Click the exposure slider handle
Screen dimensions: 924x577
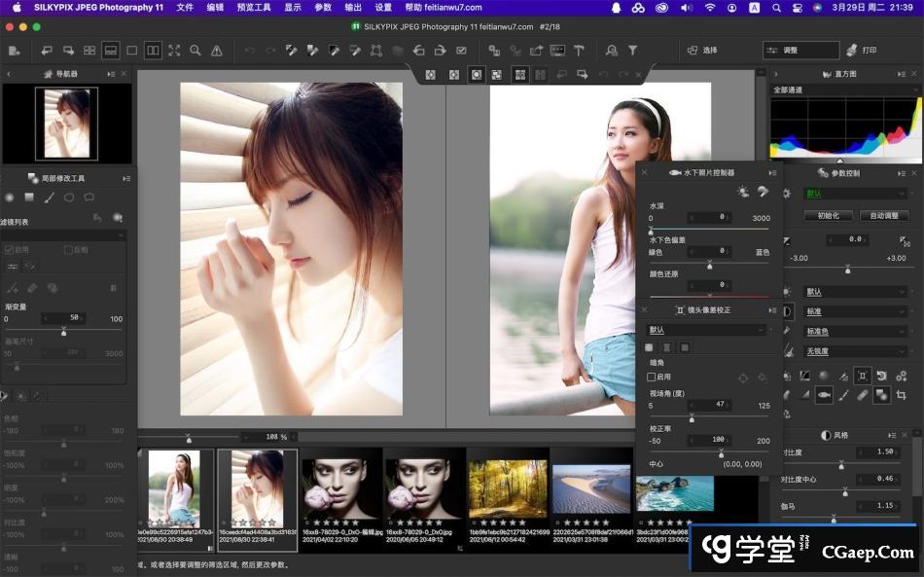click(847, 270)
